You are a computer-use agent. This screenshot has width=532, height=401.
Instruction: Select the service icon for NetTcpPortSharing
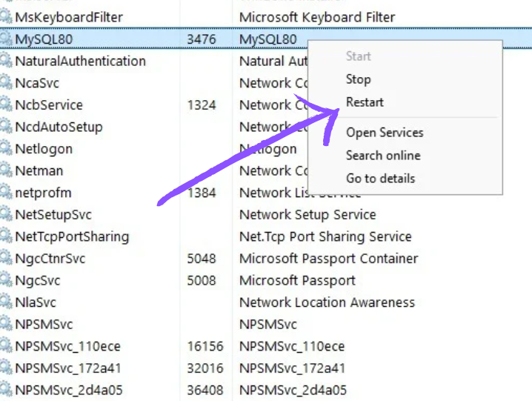coord(7,237)
